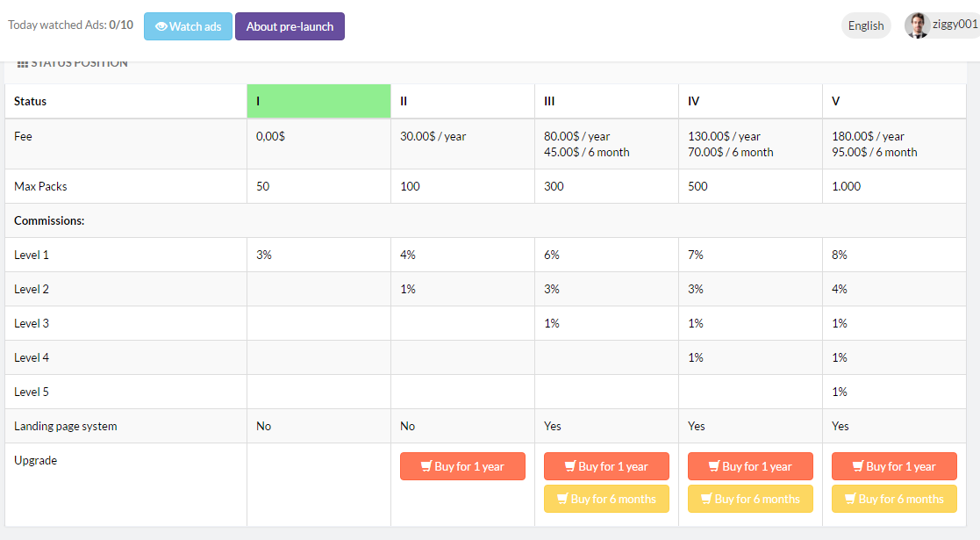Image resolution: width=980 pixels, height=540 pixels.
Task: Open the English language selector
Action: [865, 25]
